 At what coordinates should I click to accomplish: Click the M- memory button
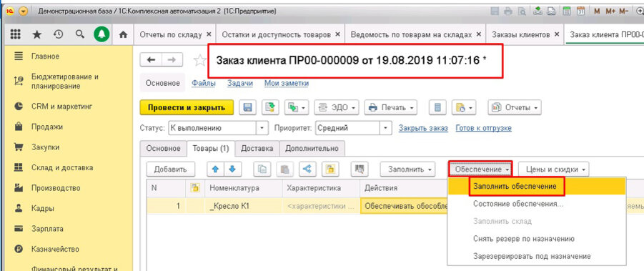coord(624,11)
